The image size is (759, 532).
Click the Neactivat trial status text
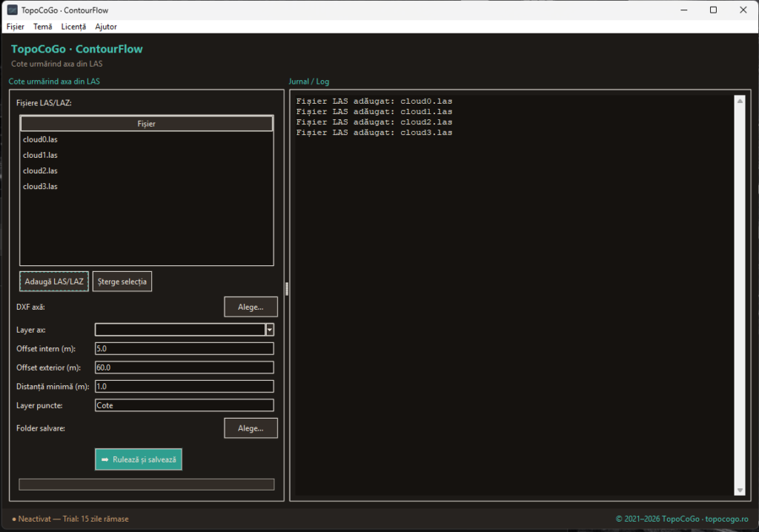pyautogui.click(x=70, y=519)
